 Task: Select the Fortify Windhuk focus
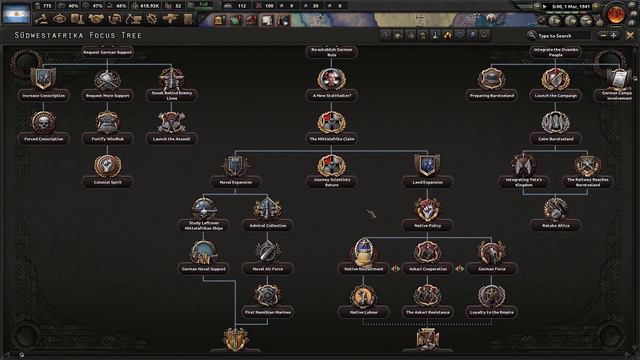107,127
